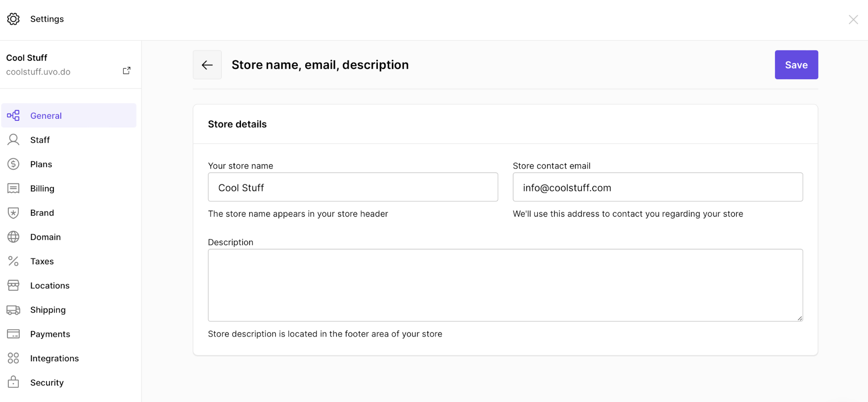Click the Billing icon in sidebar
868x402 pixels.
(13, 188)
